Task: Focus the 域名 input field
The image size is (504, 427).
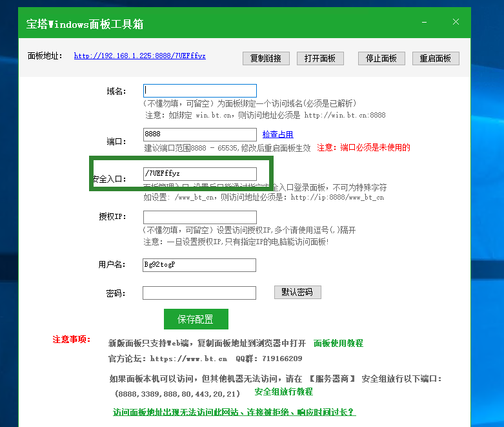Action: click(200, 90)
